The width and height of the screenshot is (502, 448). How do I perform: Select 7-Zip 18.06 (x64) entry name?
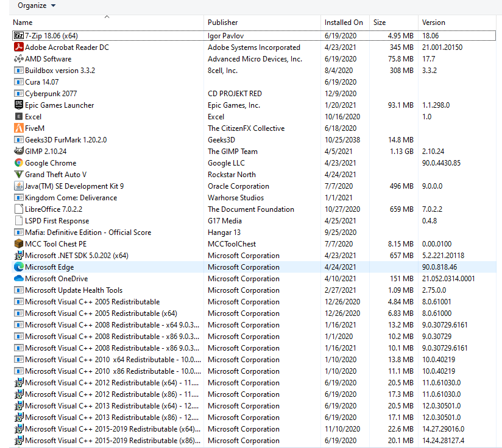51,36
